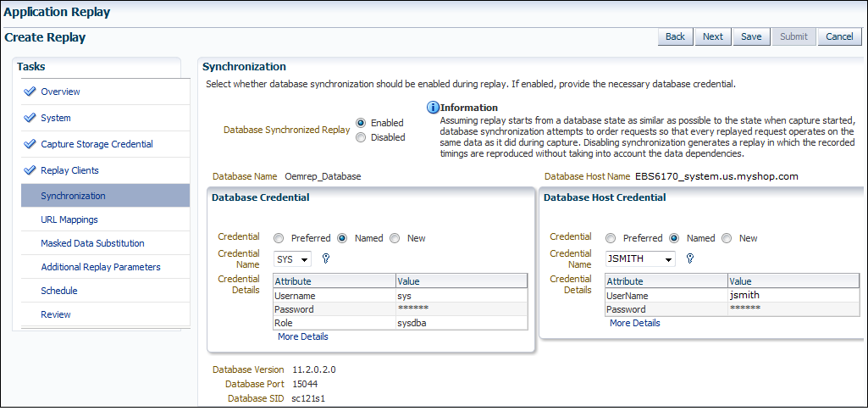
Task: Select Enabled for Database Synchronized Replay
Action: pos(361,122)
